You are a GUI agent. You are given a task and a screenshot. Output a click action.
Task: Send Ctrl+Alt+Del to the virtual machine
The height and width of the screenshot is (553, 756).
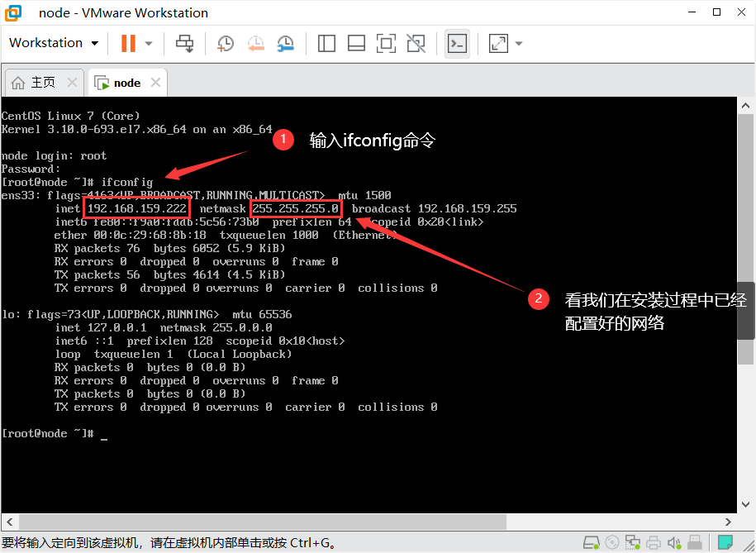click(x=184, y=44)
